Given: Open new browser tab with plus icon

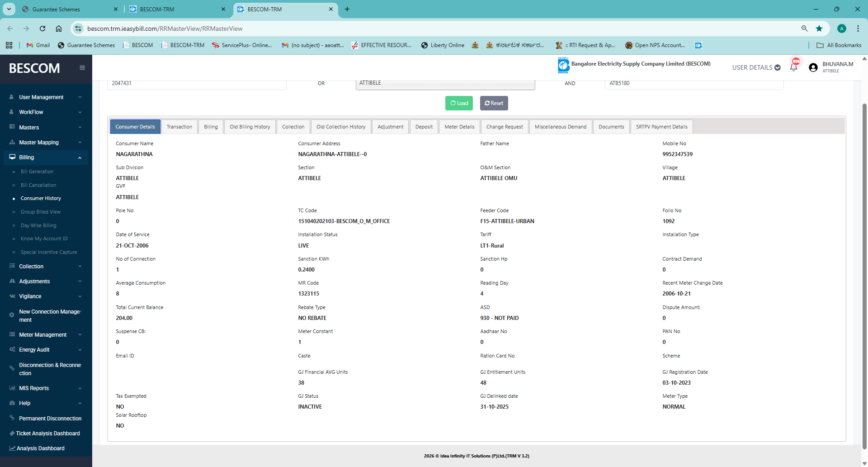Looking at the screenshot, I should tap(347, 9).
